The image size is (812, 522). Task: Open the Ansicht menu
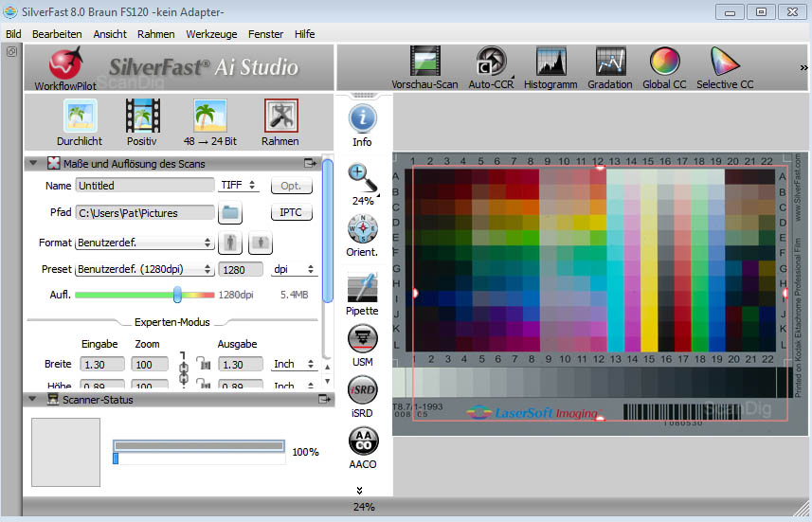click(110, 34)
